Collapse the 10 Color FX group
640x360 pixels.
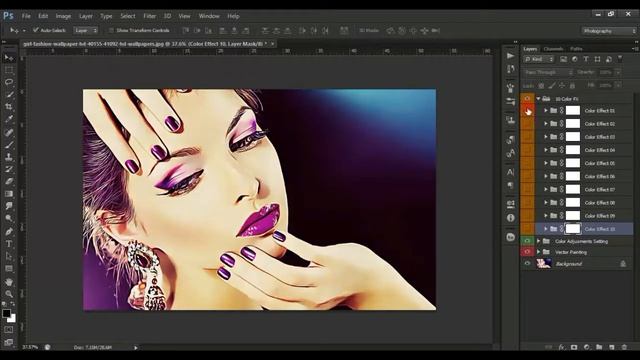[x=538, y=99]
